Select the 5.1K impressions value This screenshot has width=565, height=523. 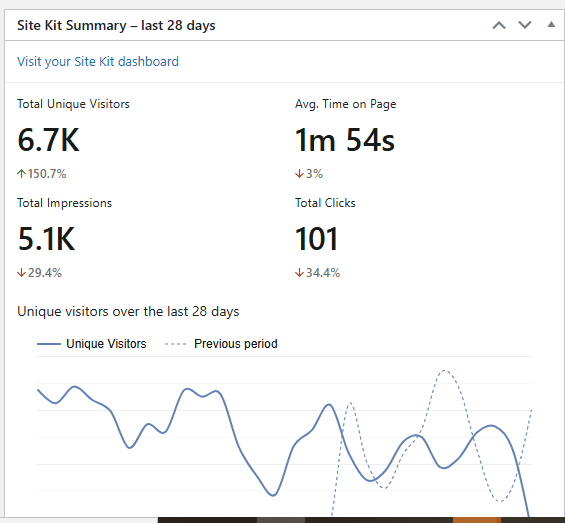46,239
